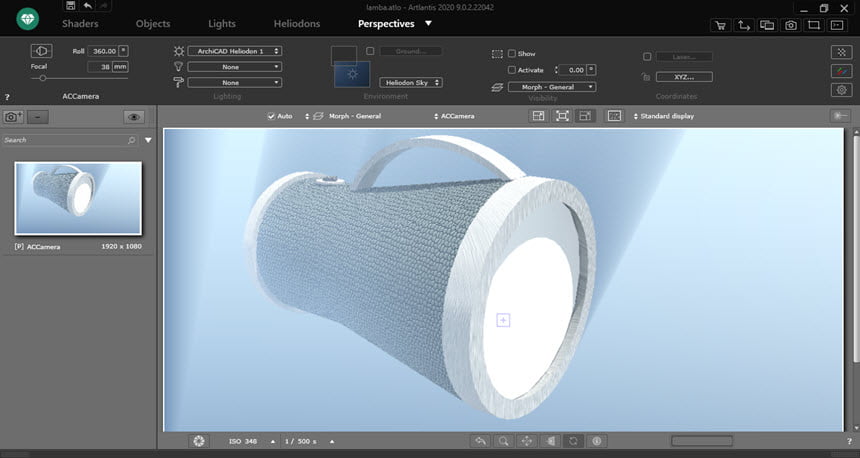Click the XYZ... button

tap(684, 77)
